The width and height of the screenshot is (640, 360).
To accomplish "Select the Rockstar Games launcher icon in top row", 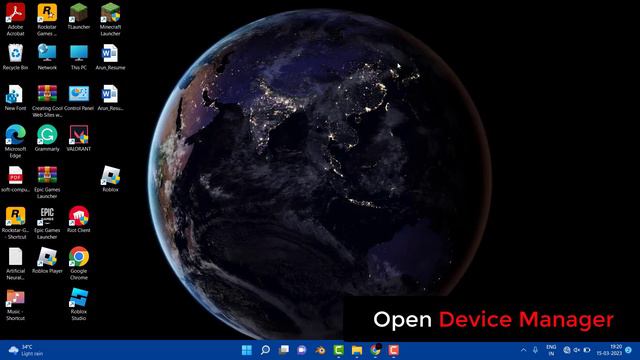I will (x=47, y=19).
